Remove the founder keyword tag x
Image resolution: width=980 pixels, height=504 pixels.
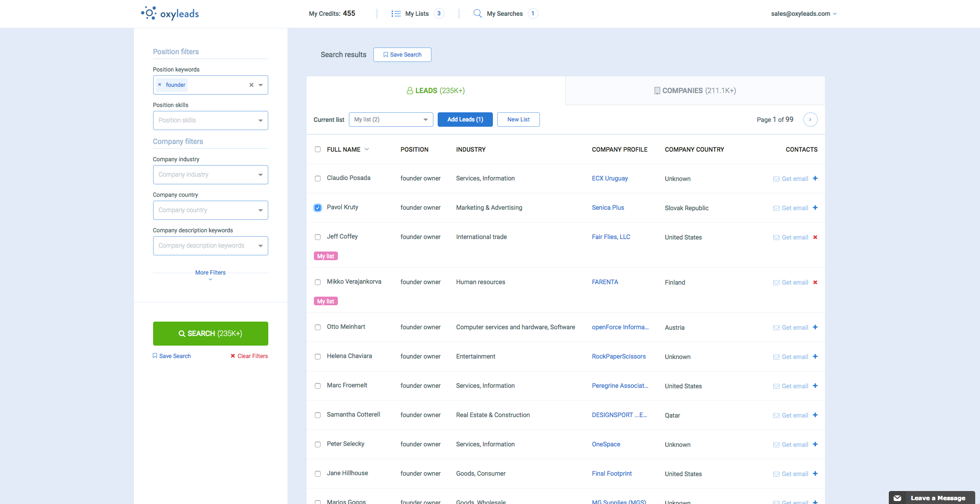pos(160,85)
